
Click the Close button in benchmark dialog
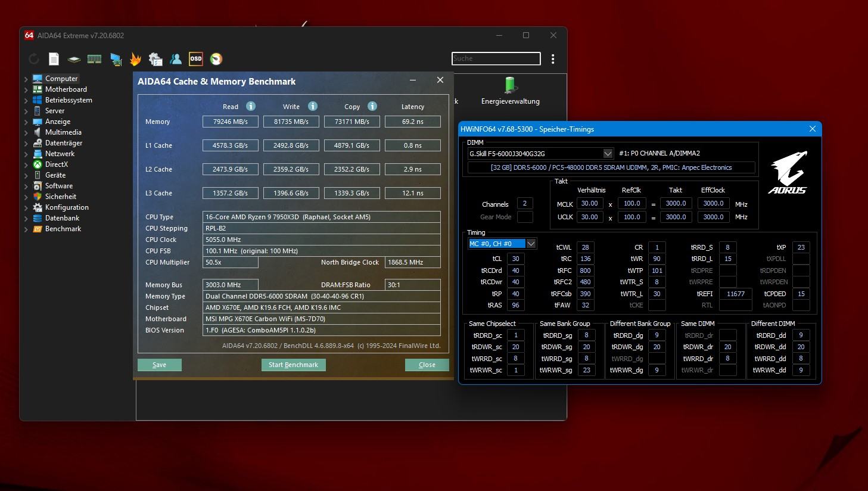pyautogui.click(x=427, y=365)
